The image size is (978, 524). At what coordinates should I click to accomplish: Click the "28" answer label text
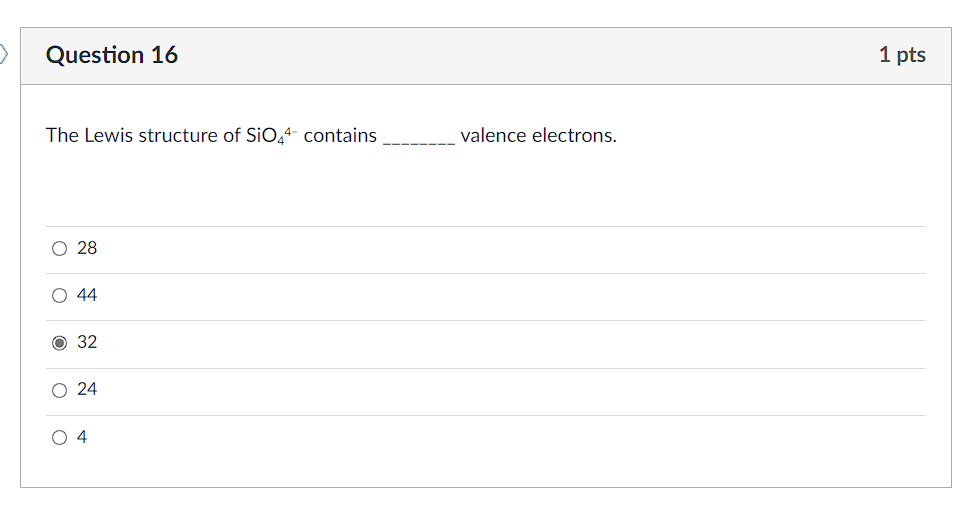tap(87, 248)
